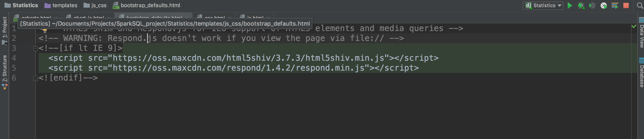Click the green inspection checkmark indicator
This screenshot has height=139, width=644.
coord(634,26)
